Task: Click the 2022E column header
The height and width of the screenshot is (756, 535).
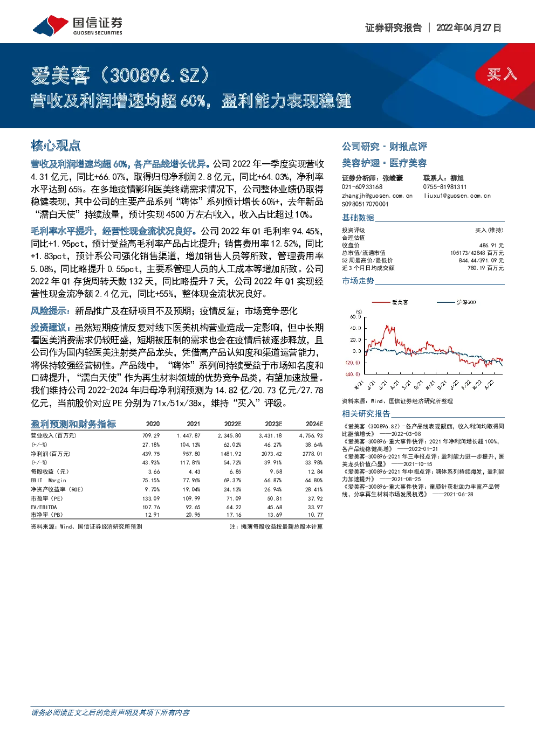Action: (x=232, y=424)
